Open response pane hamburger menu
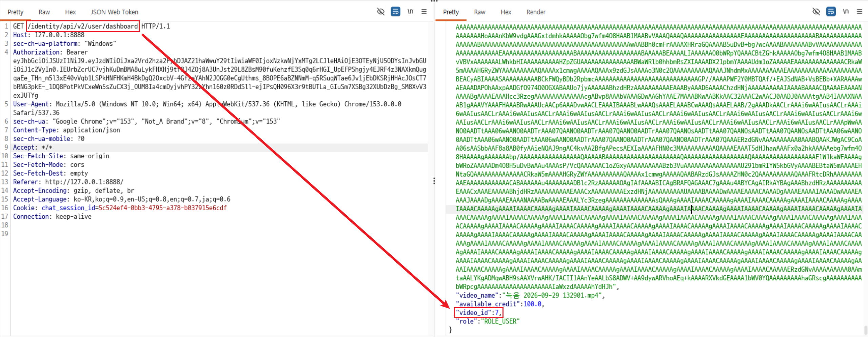 pos(859,12)
